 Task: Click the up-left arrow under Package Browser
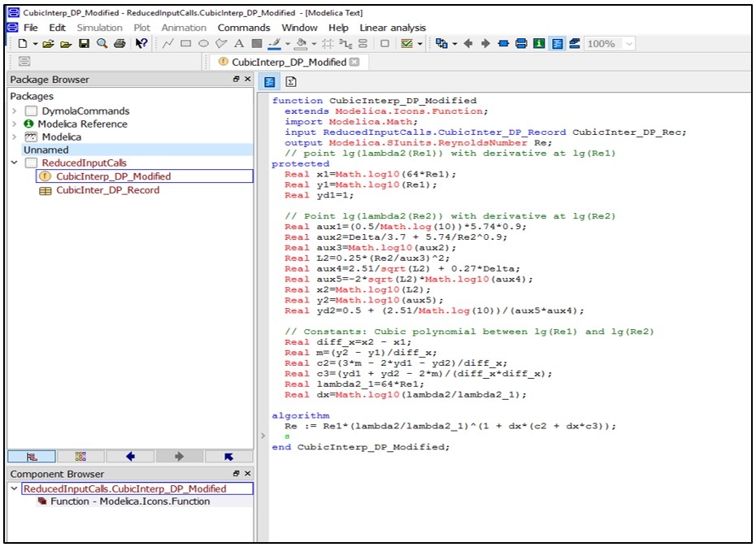[229, 457]
